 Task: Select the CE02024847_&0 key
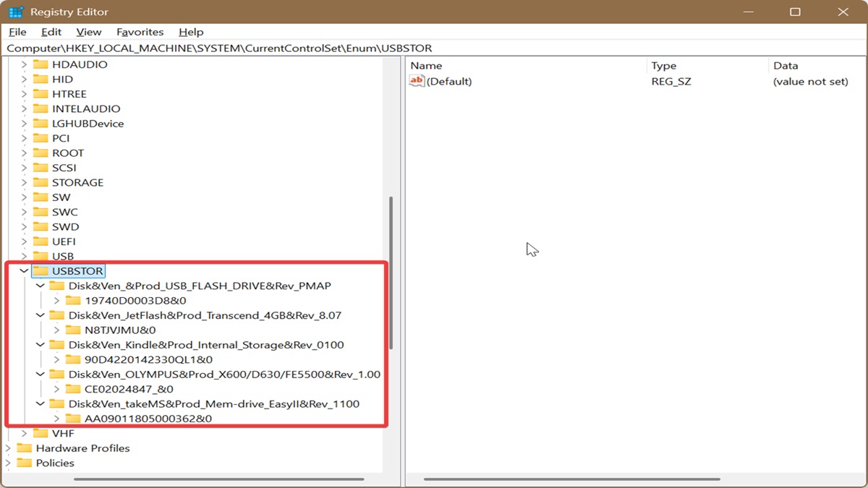(x=129, y=389)
